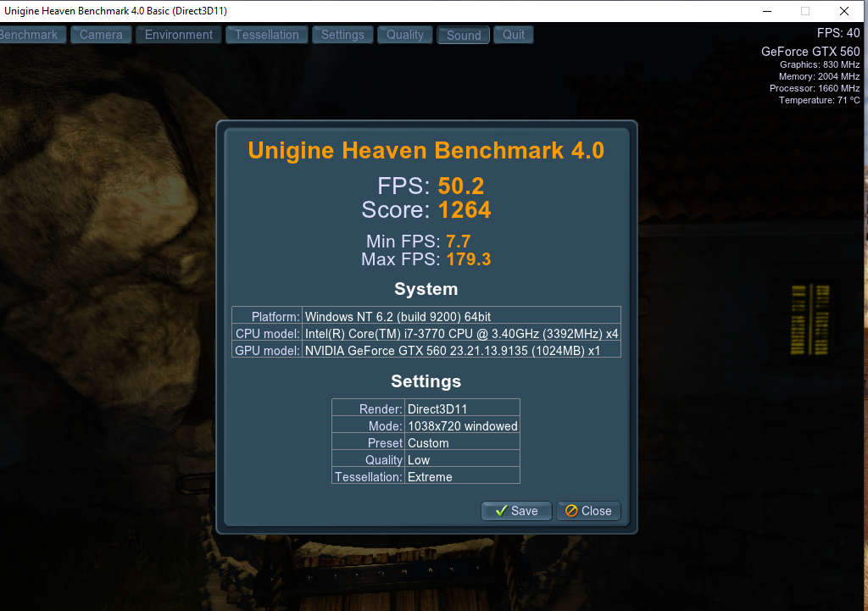868x611 pixels.
Task: Click the Preset row showing Custom
Action: tap(426, 442)
